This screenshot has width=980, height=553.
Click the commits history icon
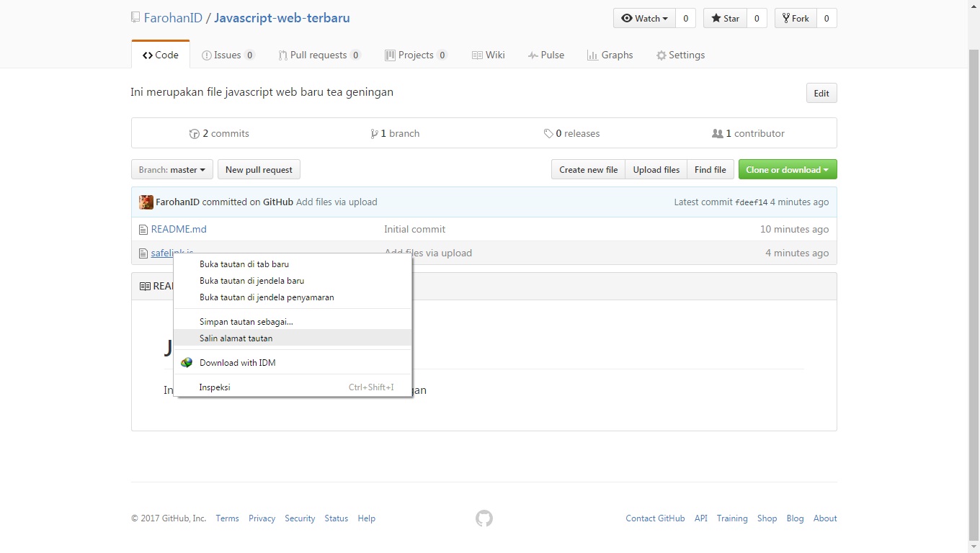[194, 134]
